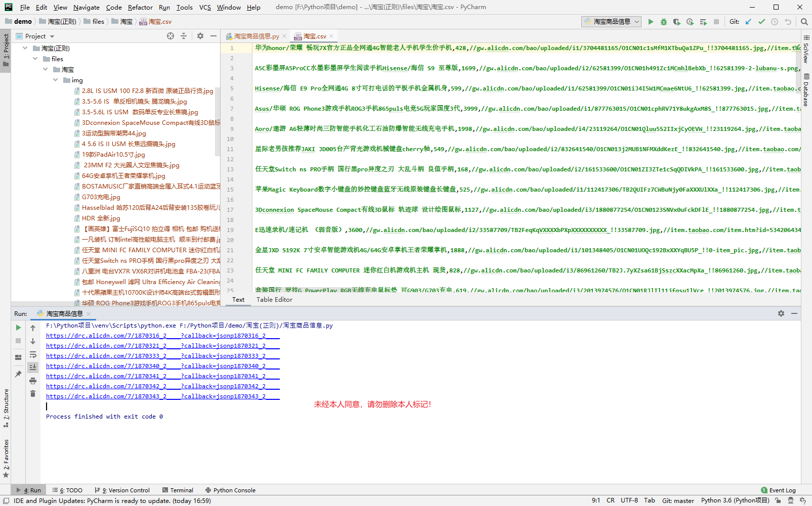
Task: Restore layout icon in Run panel
Action: [18, 357]
